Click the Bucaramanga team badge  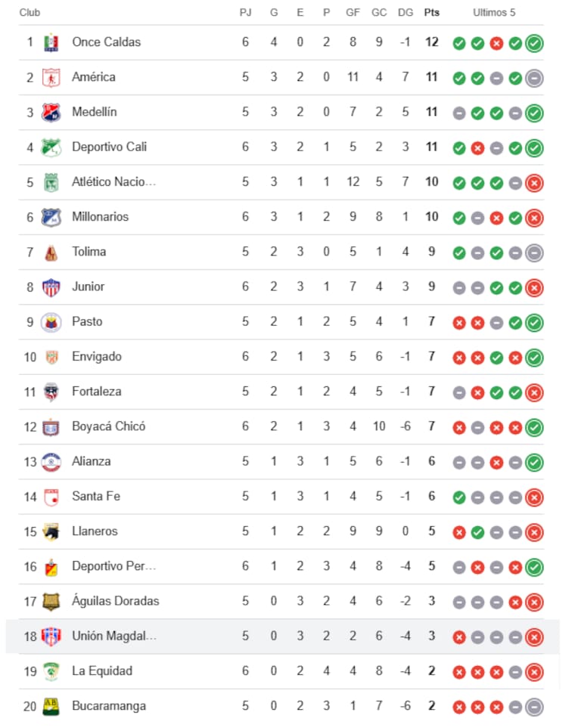click(51, 706)
